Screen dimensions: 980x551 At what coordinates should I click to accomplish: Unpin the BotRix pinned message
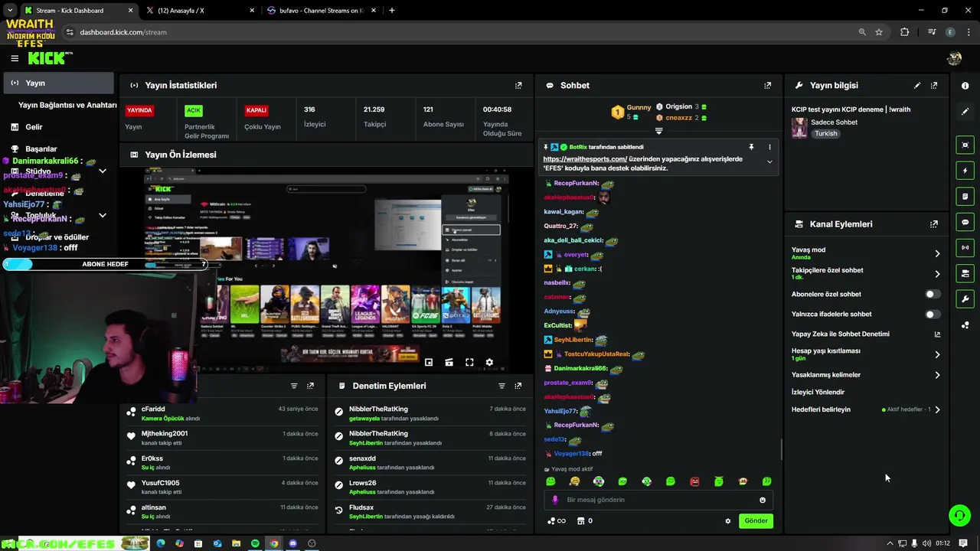(751, 147)
